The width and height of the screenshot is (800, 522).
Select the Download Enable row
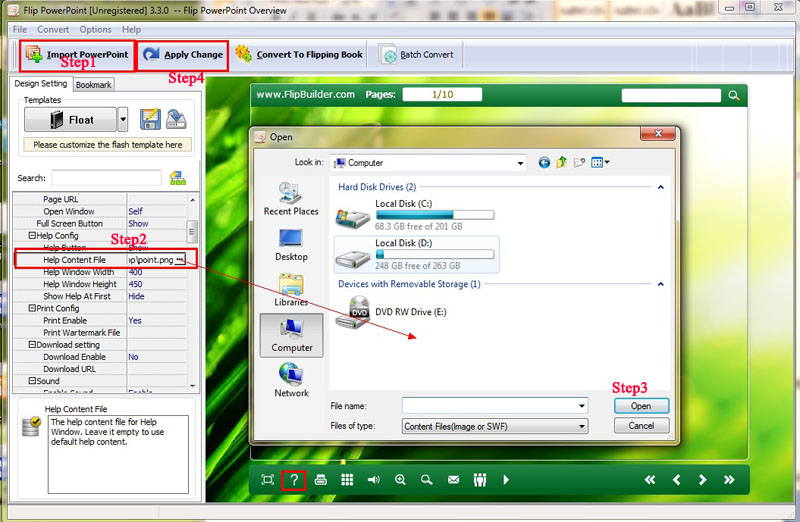[x=100, y=357]
